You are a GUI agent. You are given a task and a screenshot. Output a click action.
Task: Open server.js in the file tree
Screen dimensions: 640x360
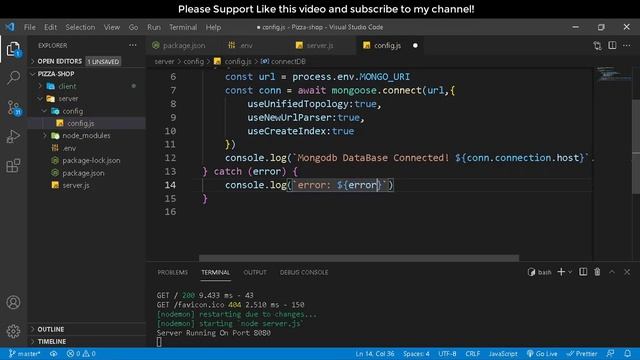click(87, 185)
